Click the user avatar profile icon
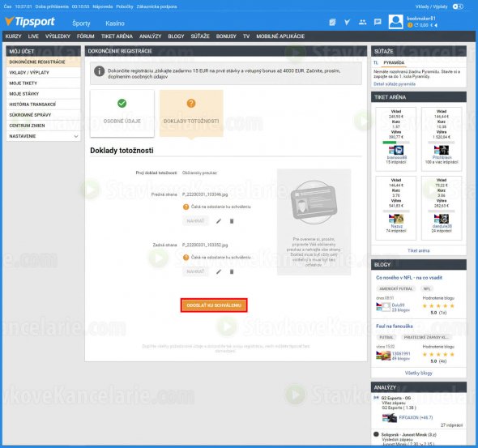 point(395,22)
